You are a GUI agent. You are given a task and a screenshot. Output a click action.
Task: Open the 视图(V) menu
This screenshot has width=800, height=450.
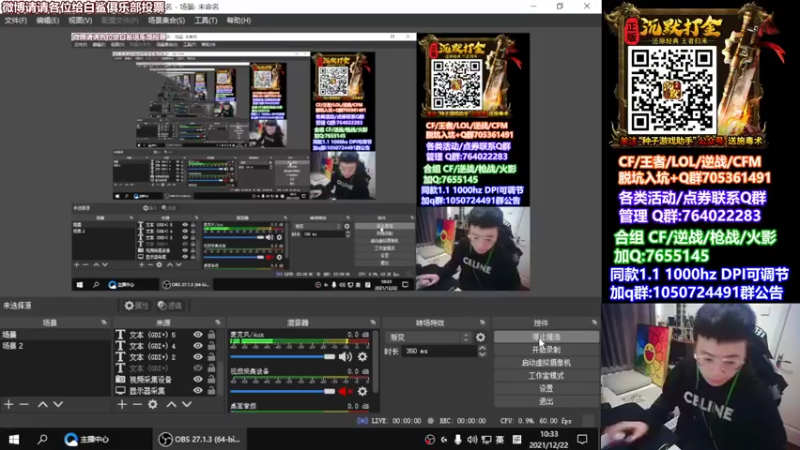(80, 20)
